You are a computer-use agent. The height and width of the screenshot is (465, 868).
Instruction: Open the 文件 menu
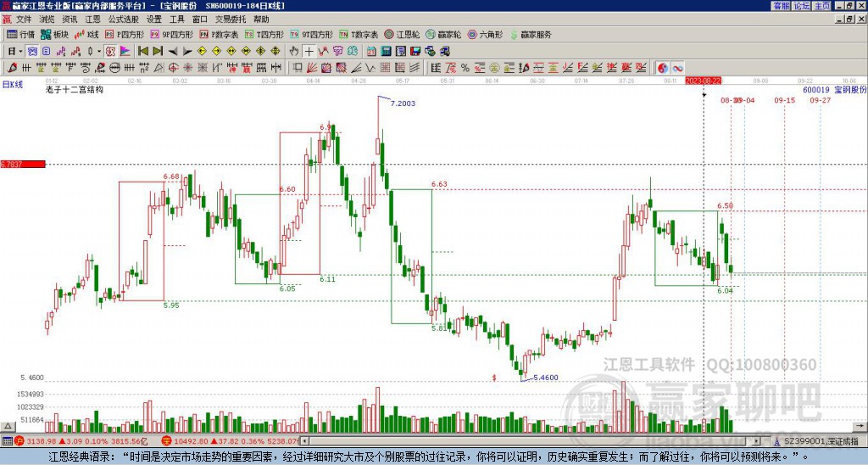click(x=24, y=20)
